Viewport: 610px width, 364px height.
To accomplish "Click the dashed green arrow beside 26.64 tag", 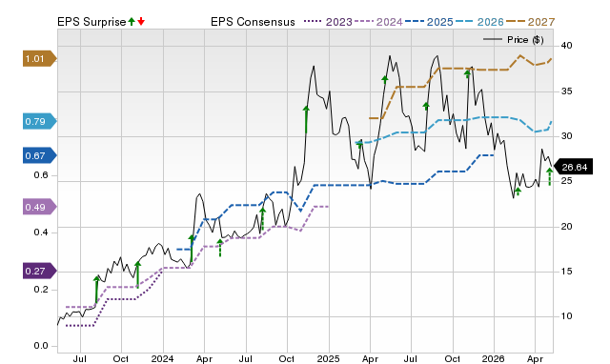I will [x=549, y=176].
